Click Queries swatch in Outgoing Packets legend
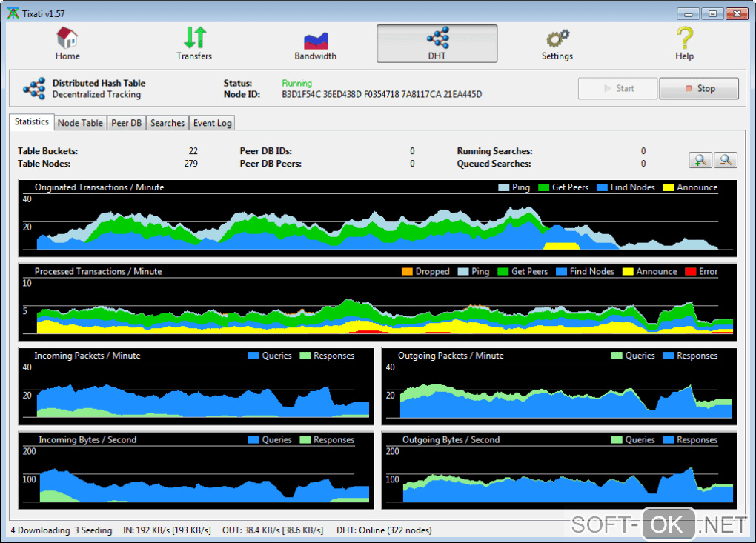 (x=617, y=356)
